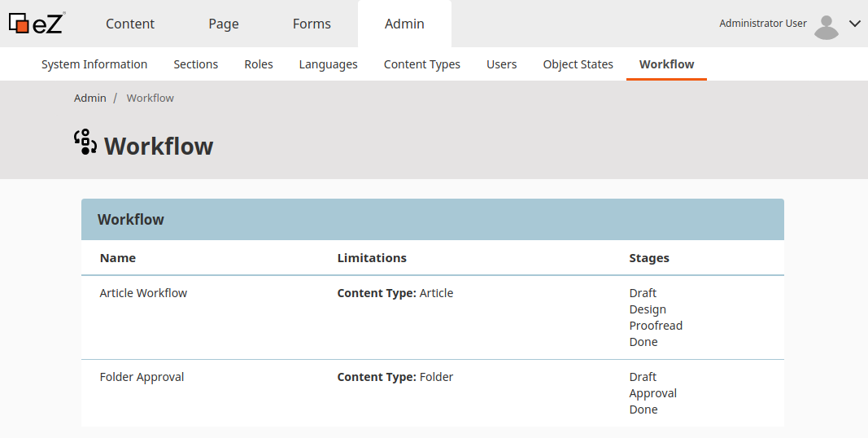Click Administrator User name text
The width and height of the screenshot is (868, 438).
pos(763,24)
